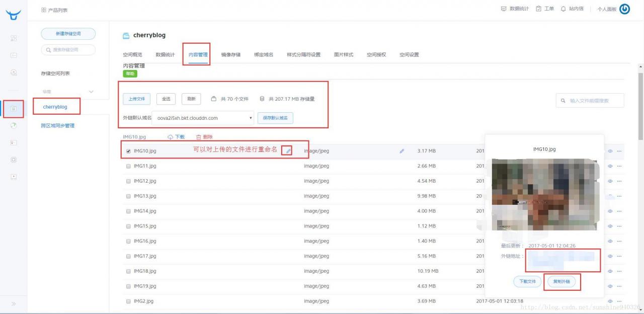Click the Qiniu bull logo

[14, 15]
